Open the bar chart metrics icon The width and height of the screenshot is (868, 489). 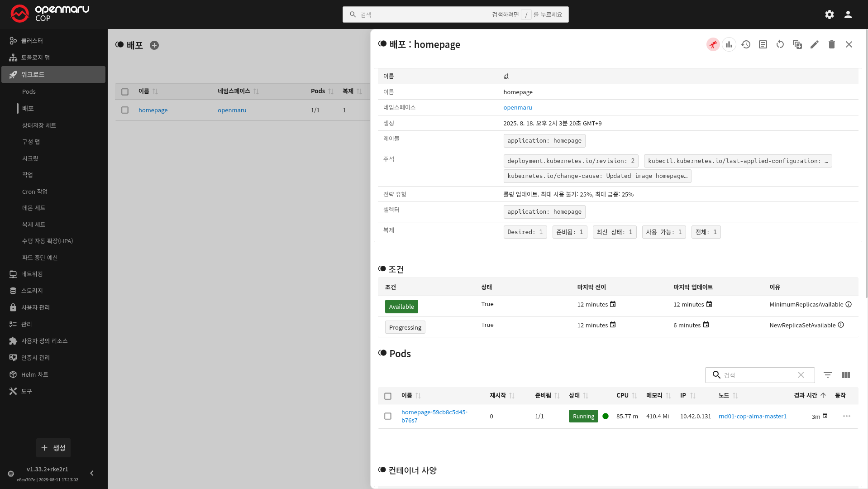729,44
